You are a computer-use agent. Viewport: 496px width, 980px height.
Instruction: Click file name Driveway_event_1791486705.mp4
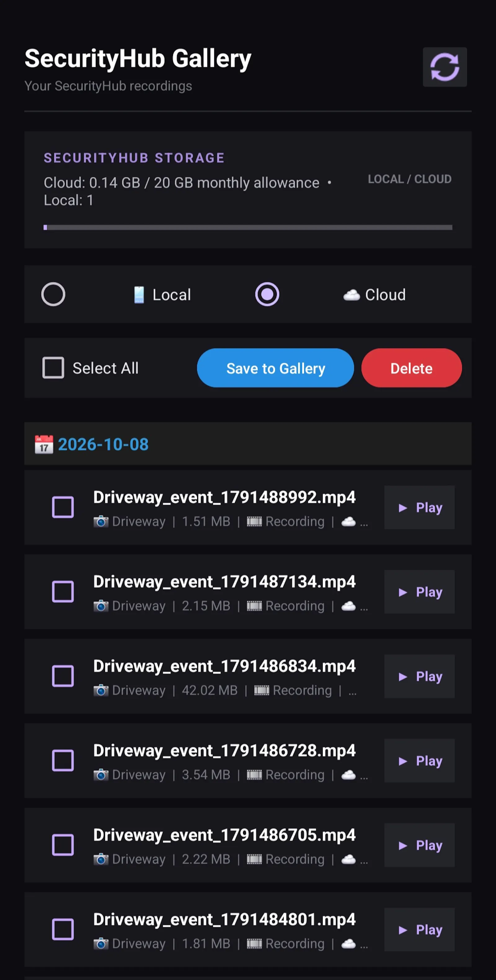[x=224, y=835]
